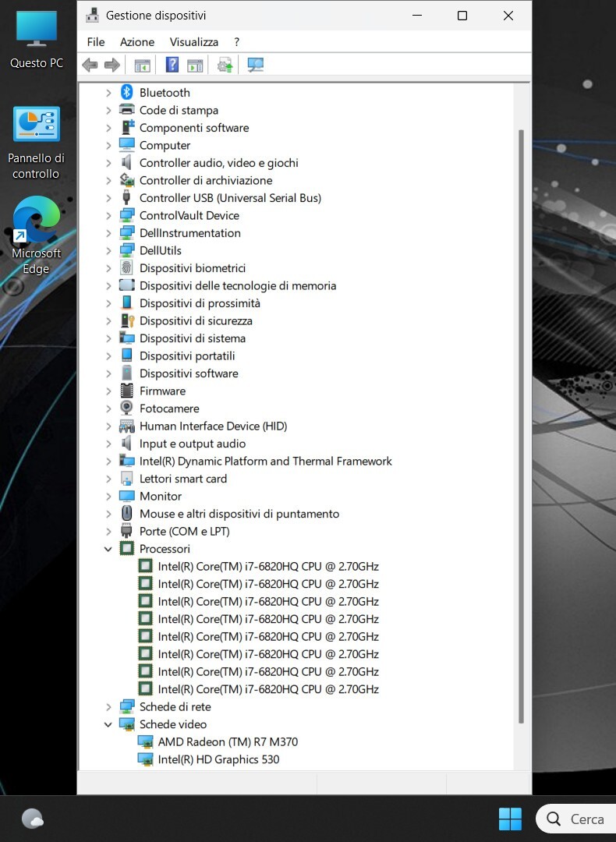Expand the Monitor node
This screenshot has width=616, height=842.
pyautogui.click(x=108, y=496)
